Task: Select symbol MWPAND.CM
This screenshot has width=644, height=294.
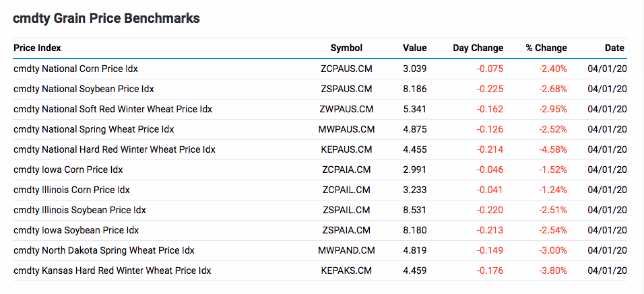Action: pyautogui.click(x=347, y=250)
